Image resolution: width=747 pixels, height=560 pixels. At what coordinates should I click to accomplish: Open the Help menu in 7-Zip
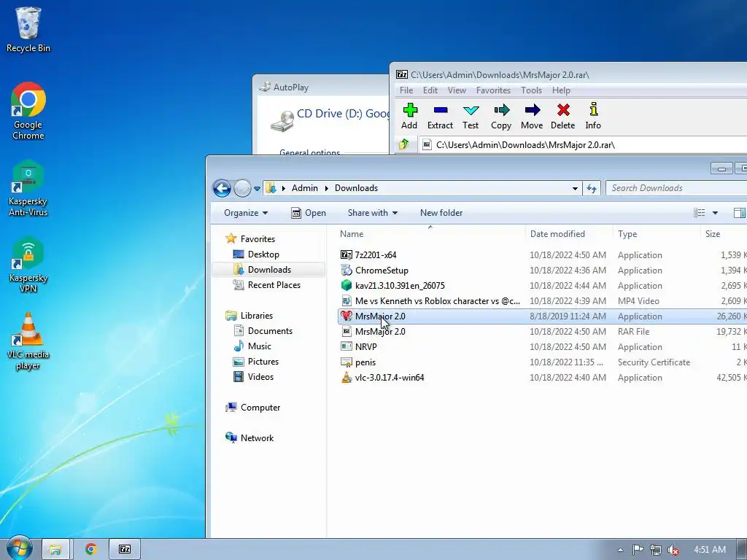(x=561, y=90)
